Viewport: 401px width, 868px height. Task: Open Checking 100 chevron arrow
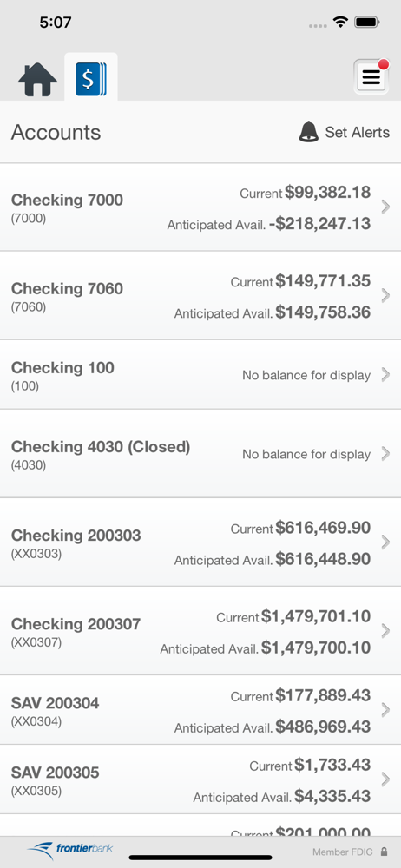tap(385, 375)
